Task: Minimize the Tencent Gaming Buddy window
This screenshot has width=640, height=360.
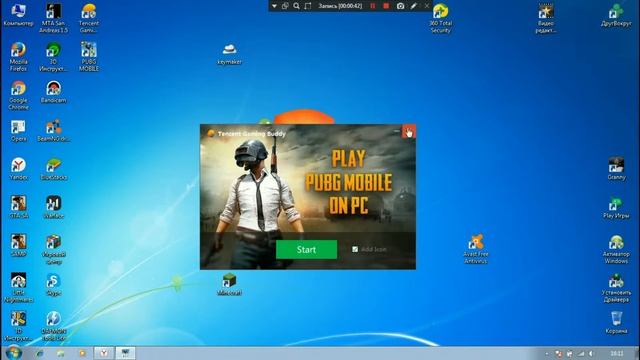Action: (396, 131)
